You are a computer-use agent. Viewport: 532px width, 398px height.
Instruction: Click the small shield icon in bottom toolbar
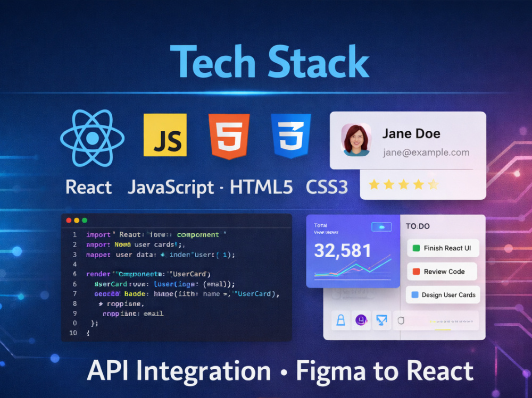click(x=401, y=320)
